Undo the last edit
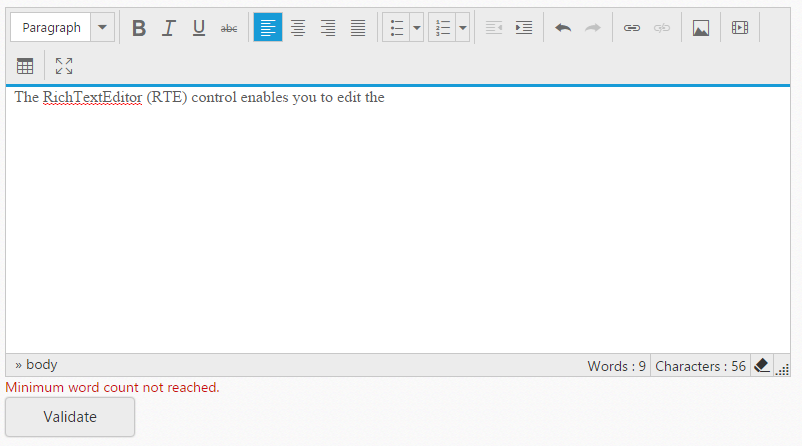This screenshot has width=802, height=446. (x=563, y=28)
